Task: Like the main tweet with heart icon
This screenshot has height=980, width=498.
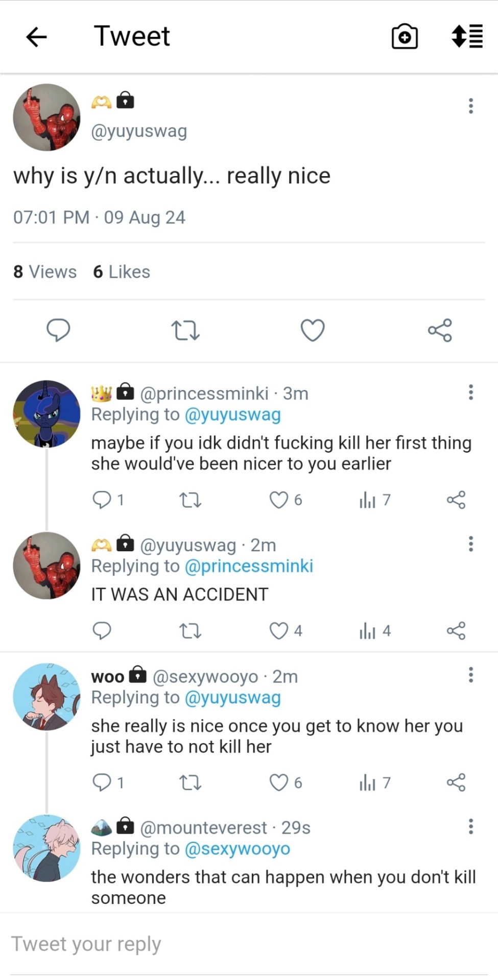Action: tap(313, 330)
